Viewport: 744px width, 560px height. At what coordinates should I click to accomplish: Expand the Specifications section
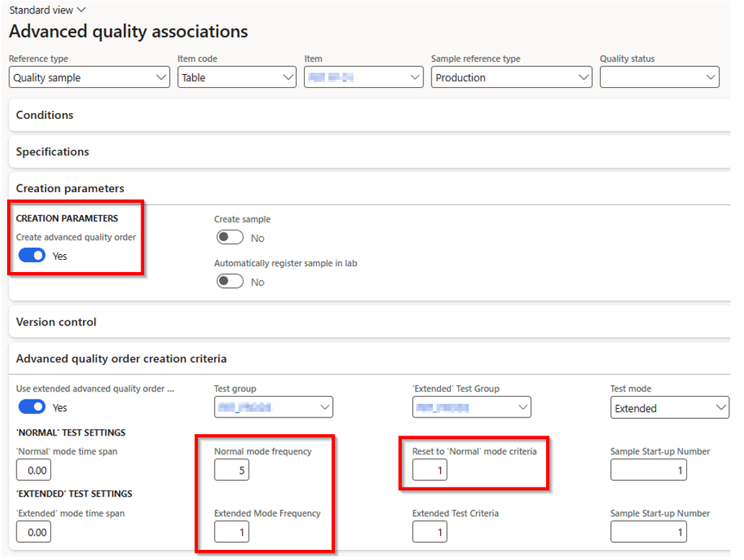[53, 152]
